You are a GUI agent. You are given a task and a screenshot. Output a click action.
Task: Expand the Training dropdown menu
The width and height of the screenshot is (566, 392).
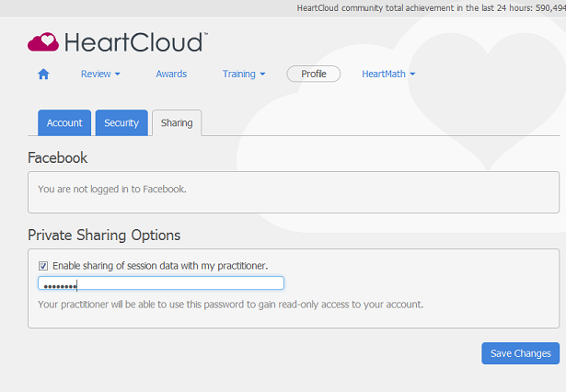coord(244,74)
